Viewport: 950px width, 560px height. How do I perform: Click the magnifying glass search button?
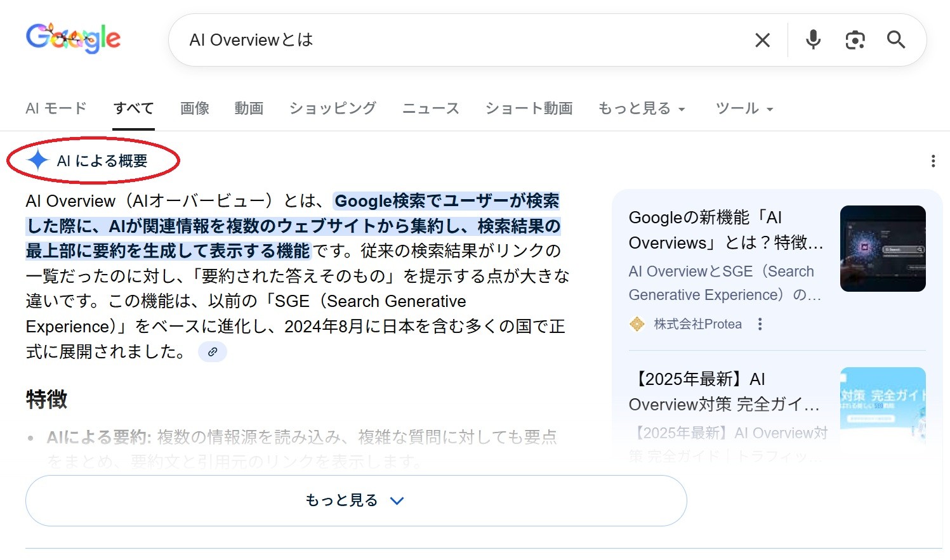pyautogui.click(x=895, y=40)
